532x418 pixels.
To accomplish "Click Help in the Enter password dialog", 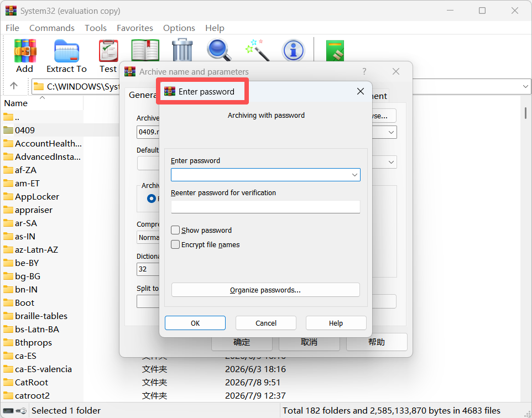I will tap(336, 323).
